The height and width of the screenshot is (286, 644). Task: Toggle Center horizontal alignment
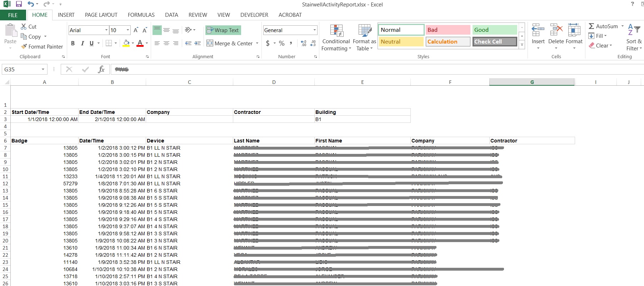(166, 43)
